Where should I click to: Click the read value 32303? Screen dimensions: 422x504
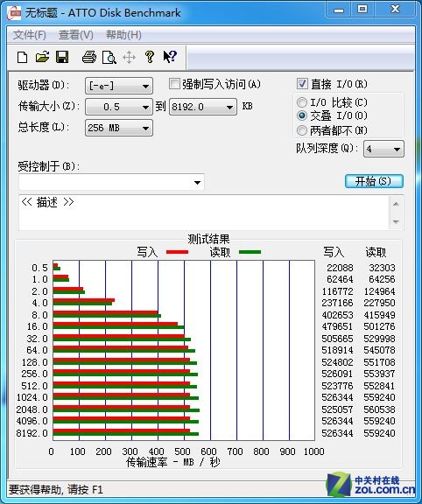pyautogui.click(x=382, y=268)
